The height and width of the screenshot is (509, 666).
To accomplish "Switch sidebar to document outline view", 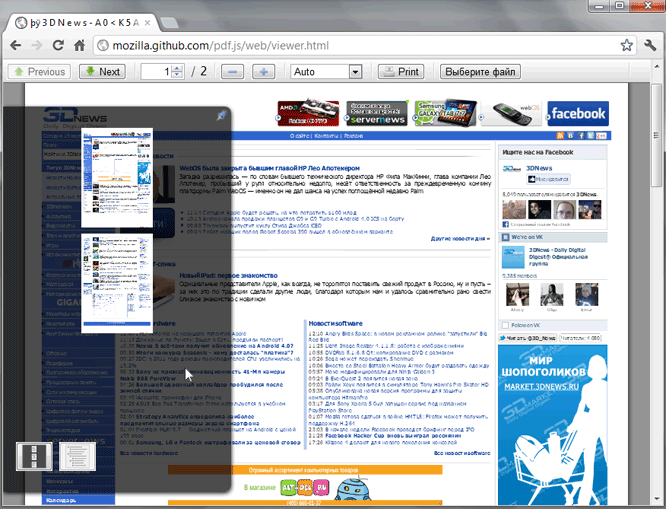I will [74, 456].
